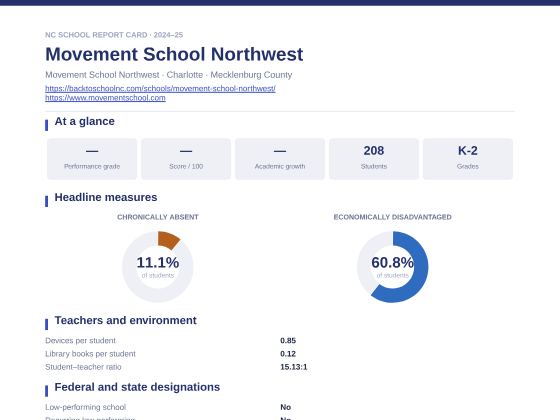
Task: Click the Charlotte Mecklenburg County subtitle line
Action: coord(169,75)
